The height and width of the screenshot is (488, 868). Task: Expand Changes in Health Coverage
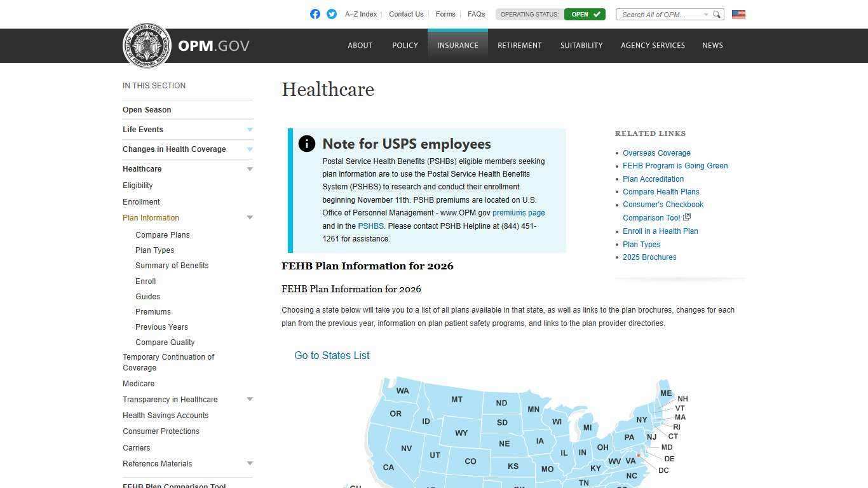click(x=250, y=149)
